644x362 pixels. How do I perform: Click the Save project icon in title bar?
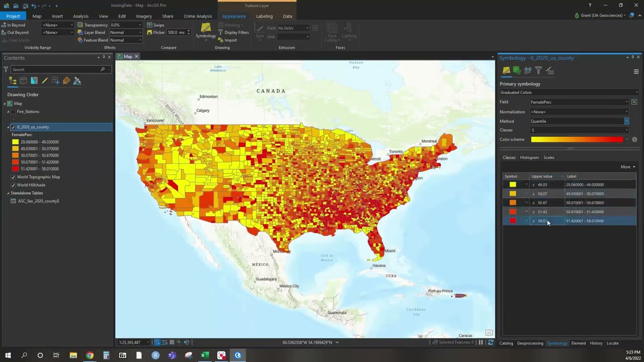(x=25, y=6)
